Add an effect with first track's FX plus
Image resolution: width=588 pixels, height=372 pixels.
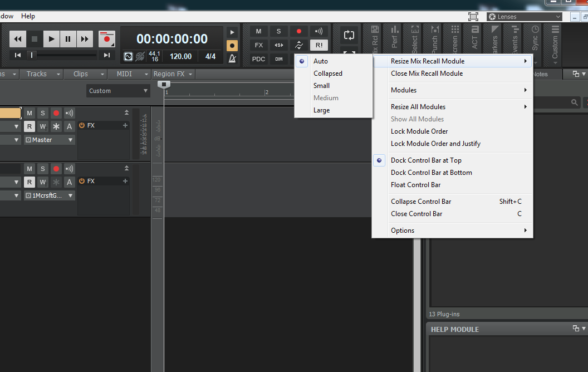[125, 125]
